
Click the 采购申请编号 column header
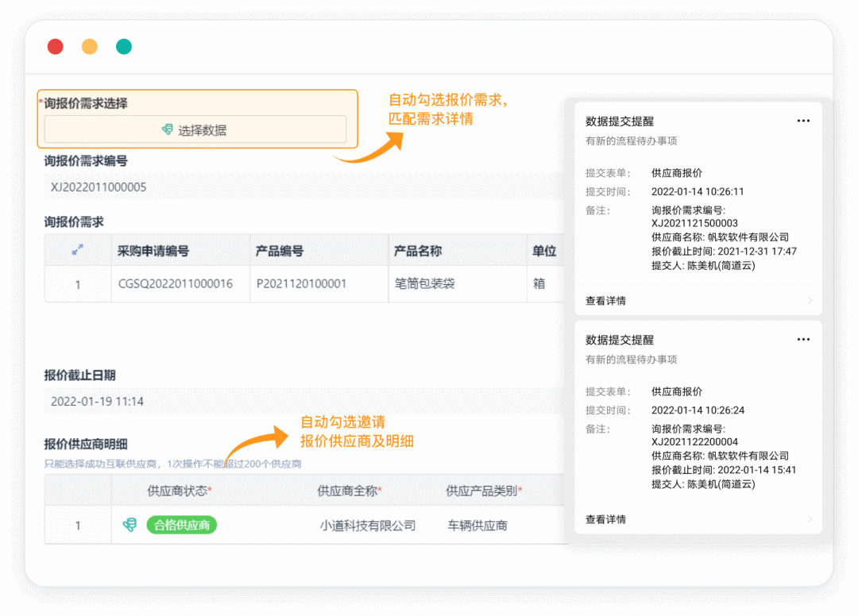click(153, 251)
